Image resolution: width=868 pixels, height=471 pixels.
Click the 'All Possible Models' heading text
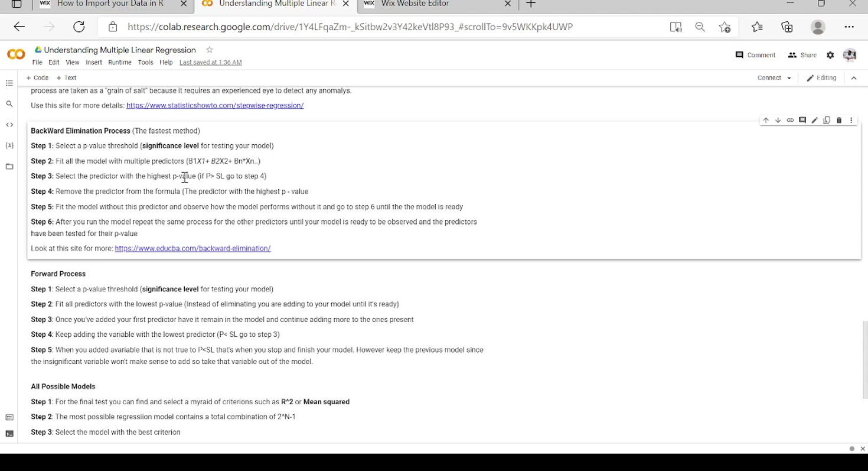coord(63,386)
